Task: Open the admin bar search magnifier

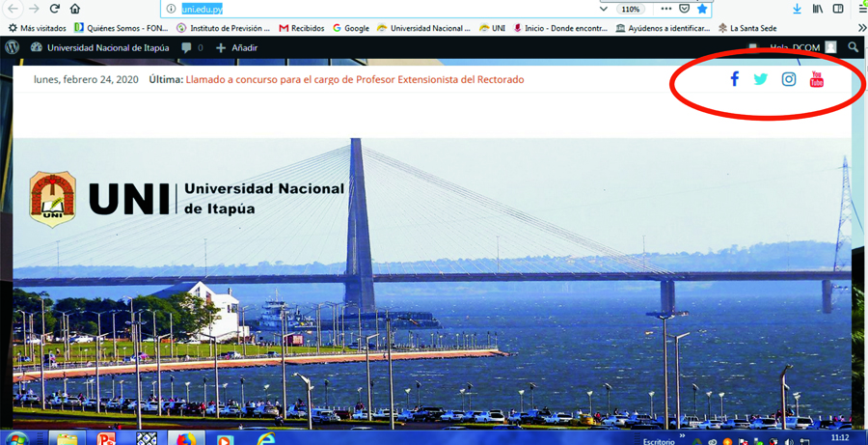Action: [x=854, y=47]
